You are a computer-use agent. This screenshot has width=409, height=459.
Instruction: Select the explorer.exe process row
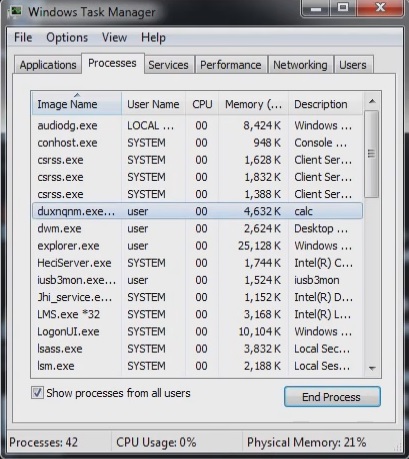tap(197, 246)
